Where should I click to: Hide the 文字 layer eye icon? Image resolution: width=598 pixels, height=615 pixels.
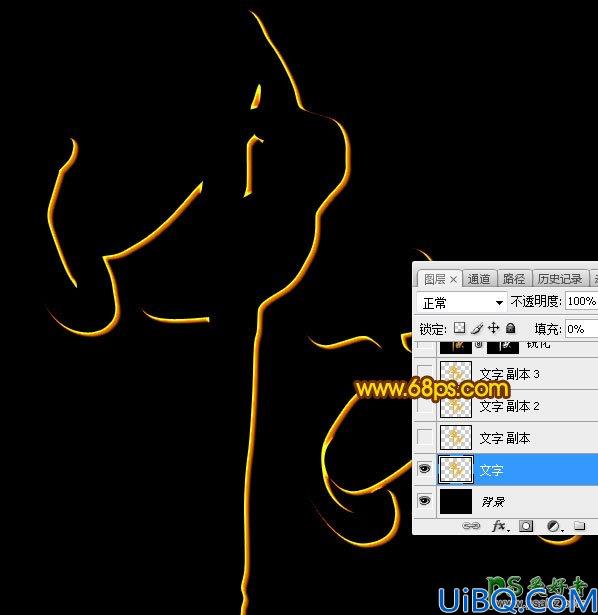[424, 469]
